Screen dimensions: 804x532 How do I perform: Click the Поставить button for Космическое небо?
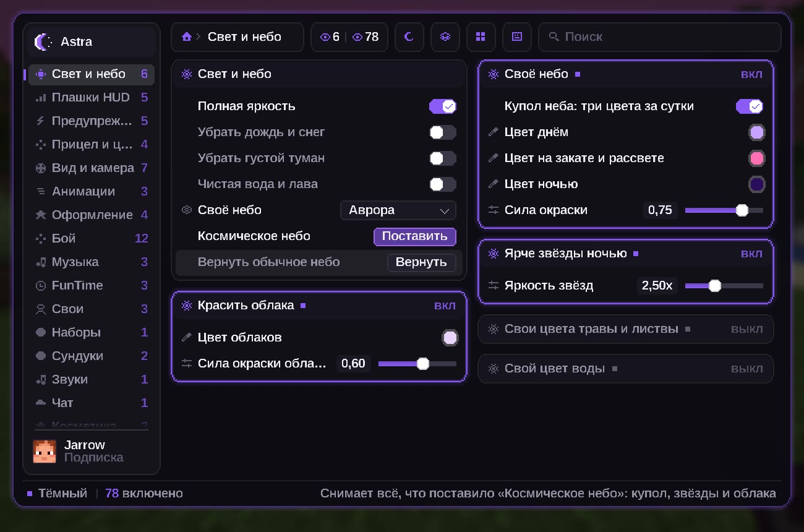(x=415, y=236)
